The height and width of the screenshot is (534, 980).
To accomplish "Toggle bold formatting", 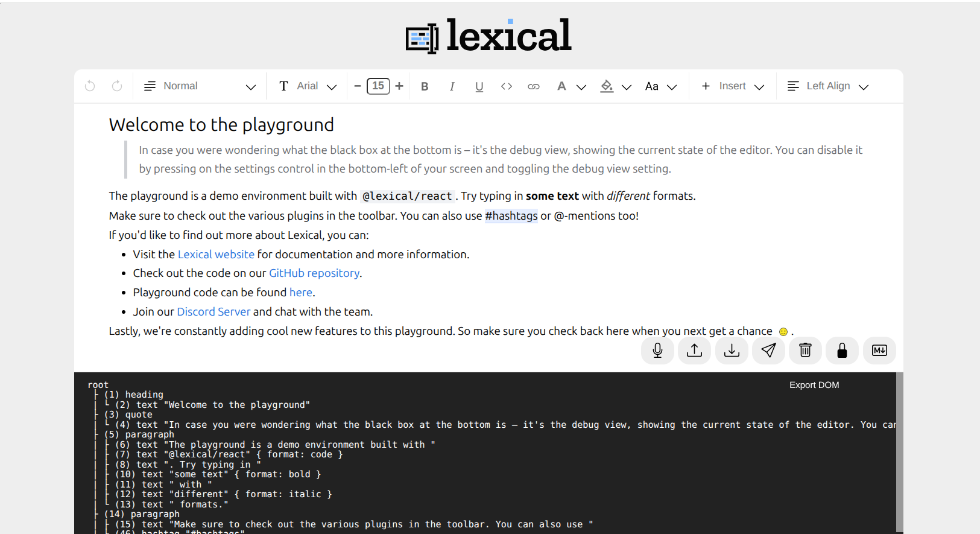I will [x=425, y=86].
